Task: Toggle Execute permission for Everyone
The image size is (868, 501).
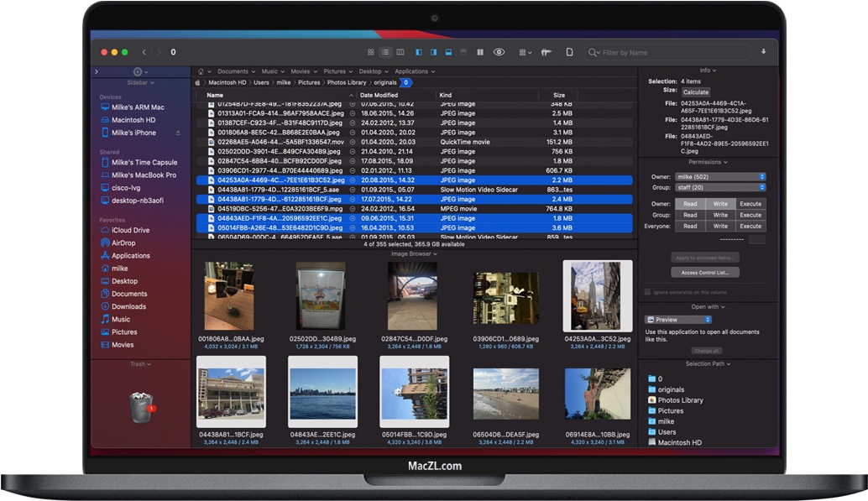Action: 750,226
